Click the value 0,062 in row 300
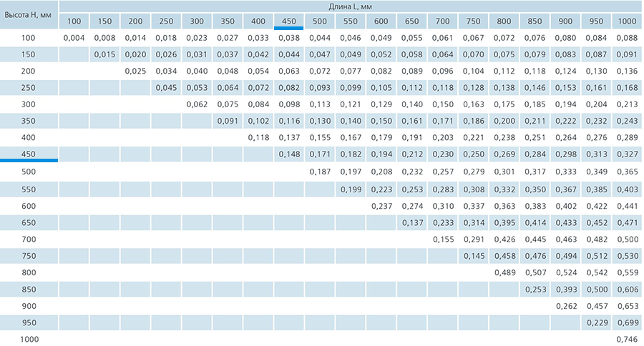Screen dimensions: 644x346 point(197,104)
